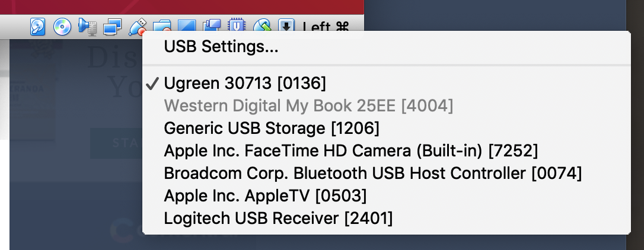Open the optical disc drive icon

(x=62, y=27)
